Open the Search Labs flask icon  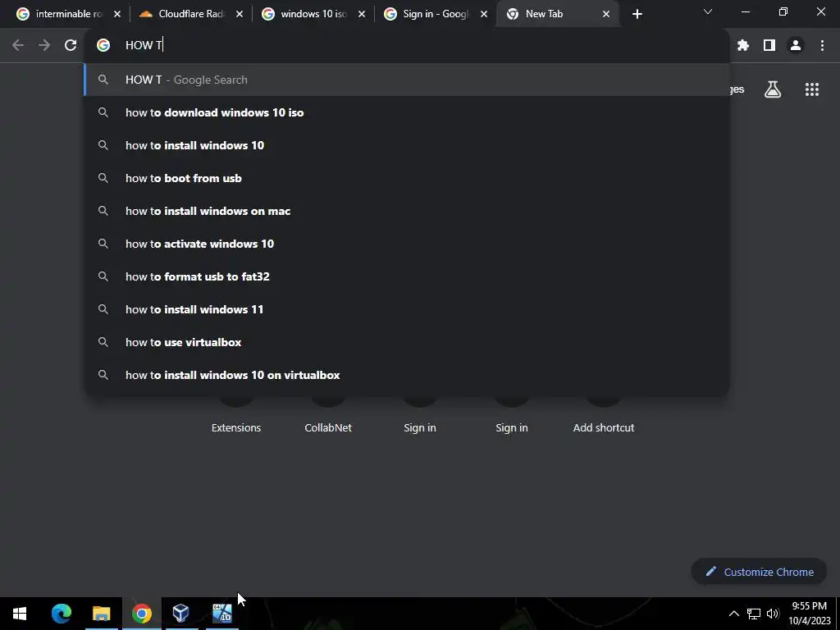coord(773,89)
